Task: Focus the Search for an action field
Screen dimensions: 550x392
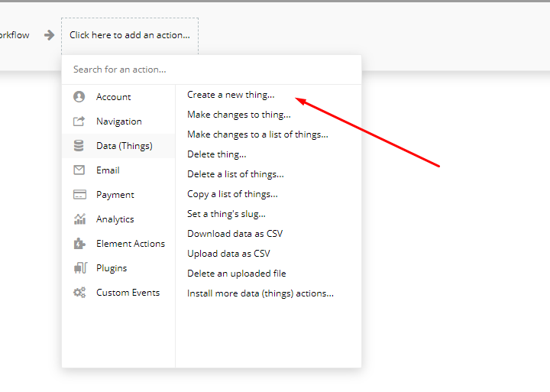Action: pyautogui.click(x=212, y=70)
